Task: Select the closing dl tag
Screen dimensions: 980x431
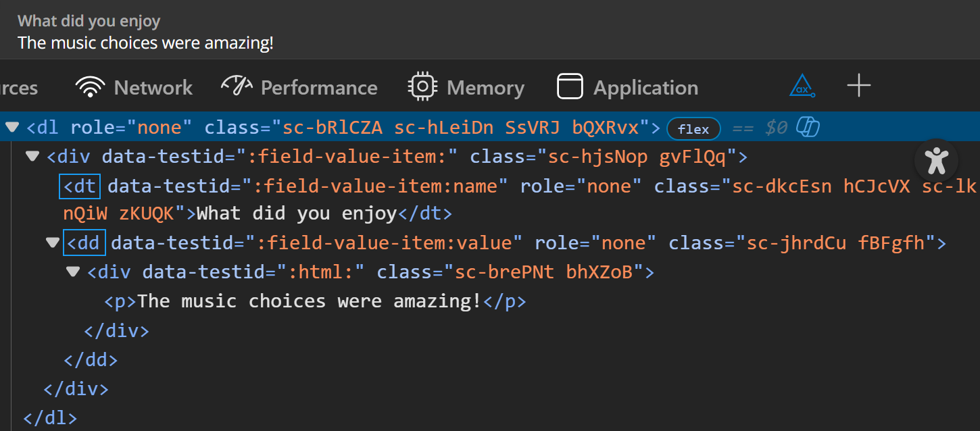Action: pos(49,417)
